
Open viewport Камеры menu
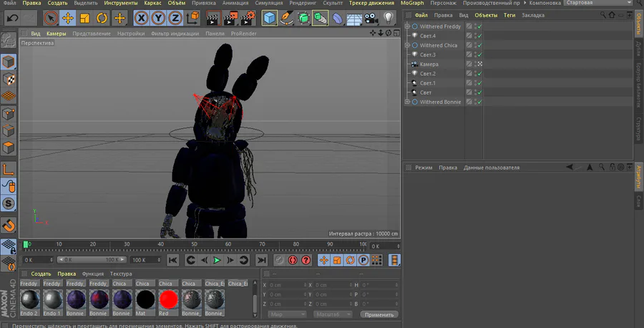point(57,34)
